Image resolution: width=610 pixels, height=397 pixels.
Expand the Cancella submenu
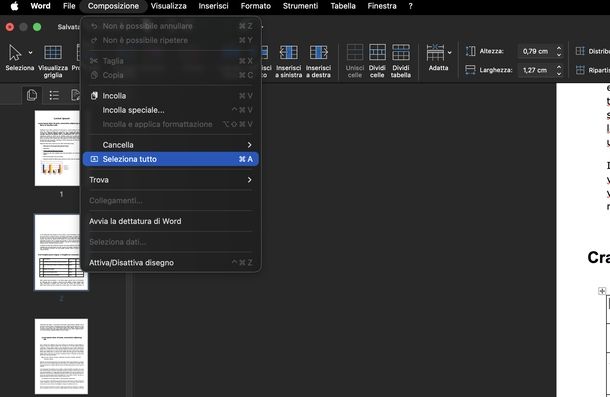tap(171, 145)
